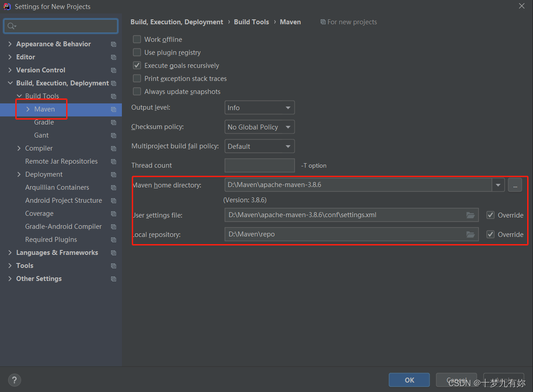Click the project-level icon beside Other Settings
The height and width of the screenshot is (392, 533).
click(x=113, y=279)
